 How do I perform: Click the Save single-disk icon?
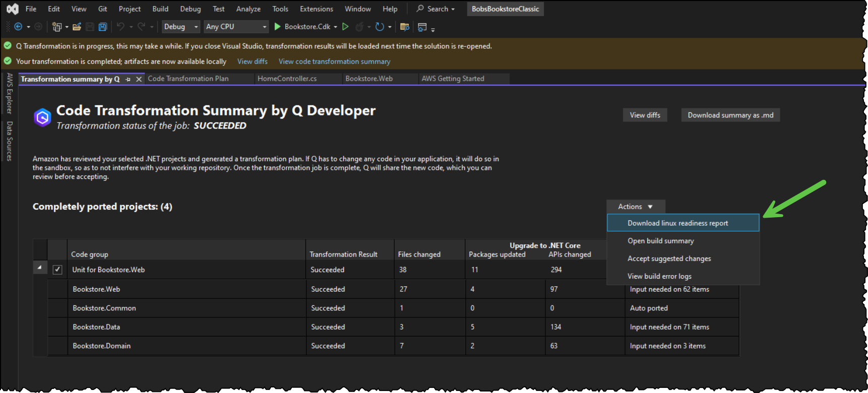point(90,27)
